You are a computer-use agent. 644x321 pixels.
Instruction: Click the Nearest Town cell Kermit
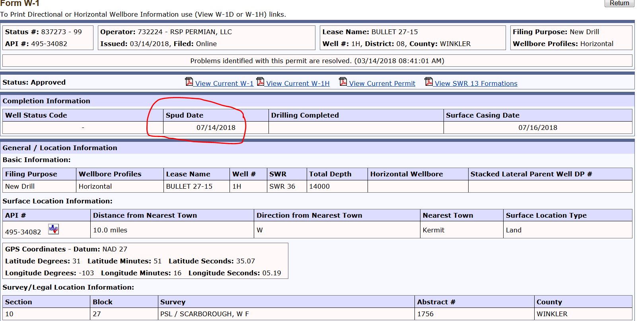[433, 230]
